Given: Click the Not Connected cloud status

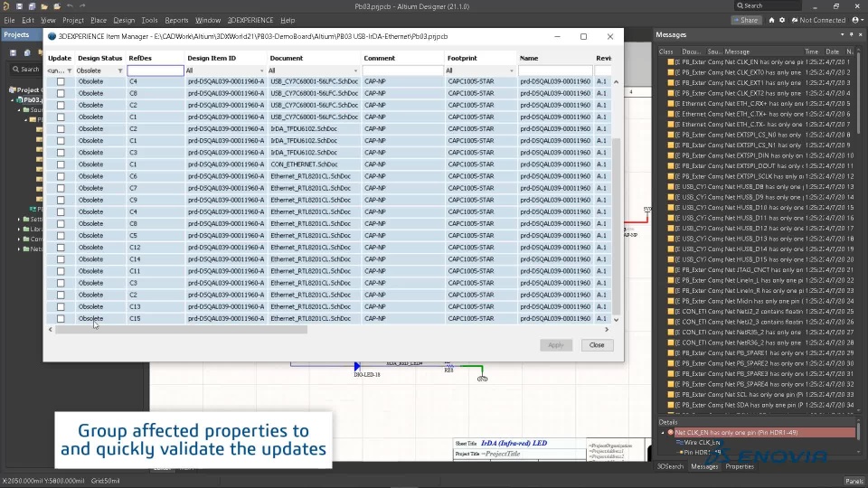Looking at the screenshot, I should [819, 20].
